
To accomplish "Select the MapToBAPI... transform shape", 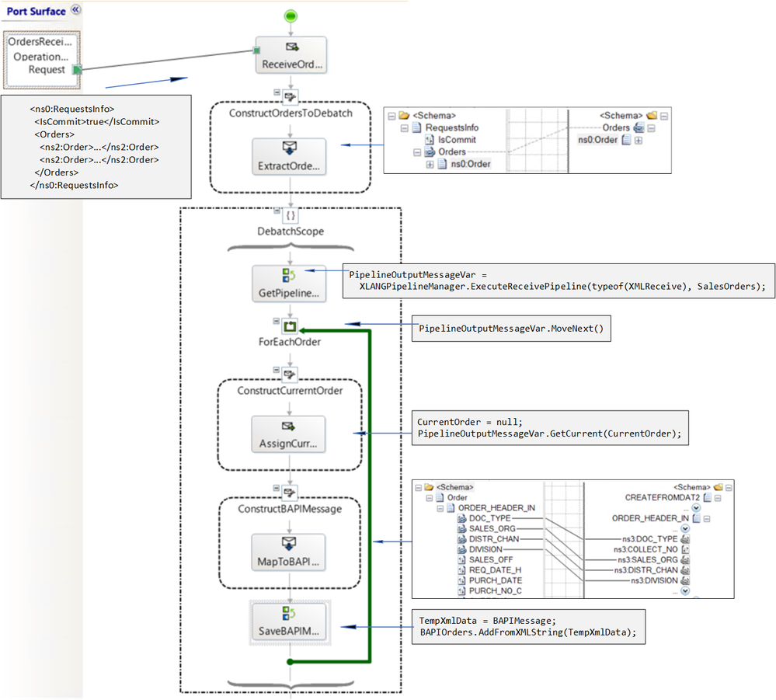I will tap(288, 552).
